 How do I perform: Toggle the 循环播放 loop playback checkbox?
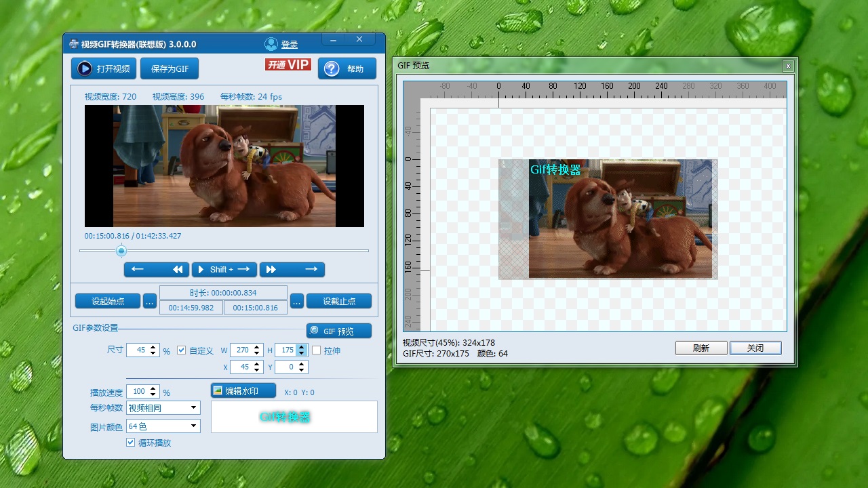131,443
